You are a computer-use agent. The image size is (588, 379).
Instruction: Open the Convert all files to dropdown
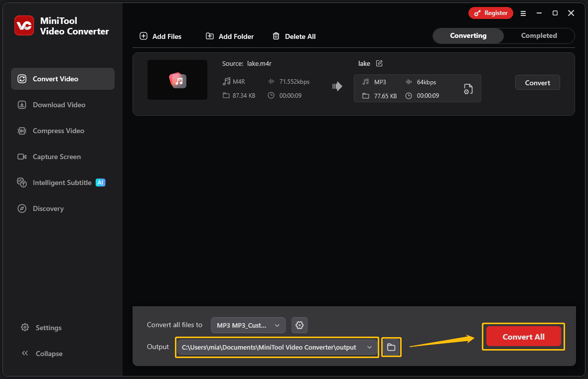[x=248, y=325]
